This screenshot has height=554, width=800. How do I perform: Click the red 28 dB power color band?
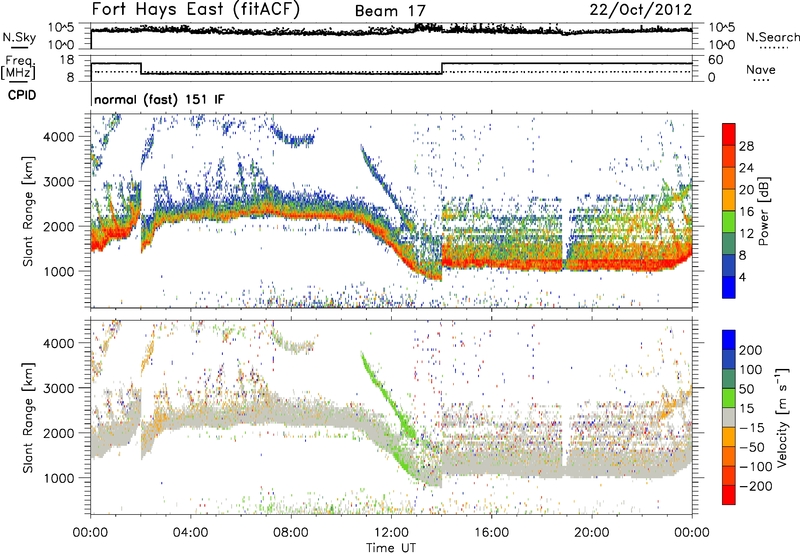(x=729, y=135)
